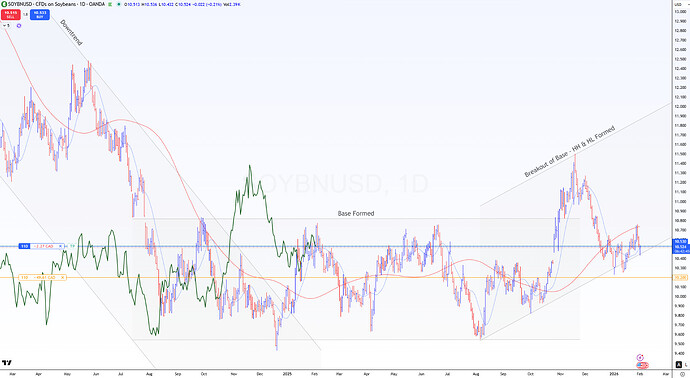Viewport: 690px width, 378px height.
Task: Click the purple event marker above Feb
Action: pos(640,358)
